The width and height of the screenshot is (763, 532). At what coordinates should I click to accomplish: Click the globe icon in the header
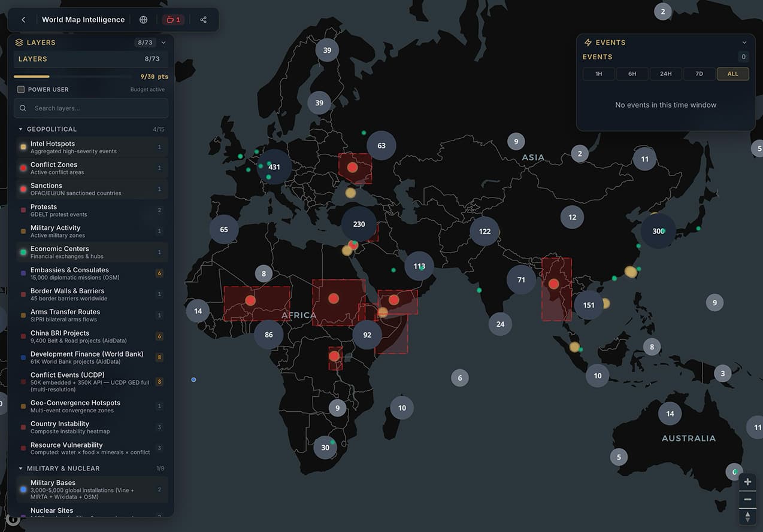143,20
